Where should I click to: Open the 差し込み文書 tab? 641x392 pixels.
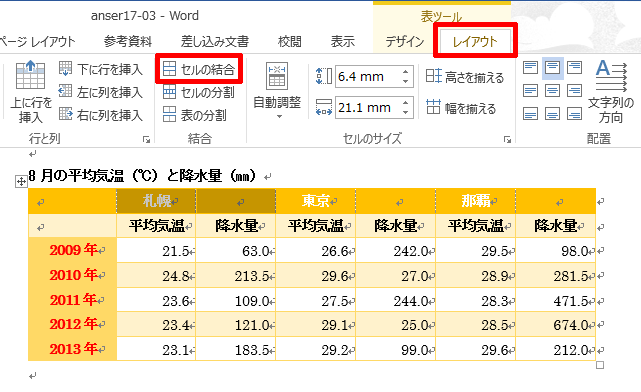tap(215, 42)
